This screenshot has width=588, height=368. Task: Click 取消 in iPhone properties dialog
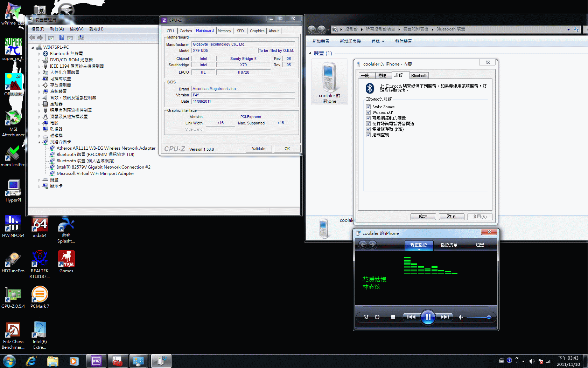451,217
